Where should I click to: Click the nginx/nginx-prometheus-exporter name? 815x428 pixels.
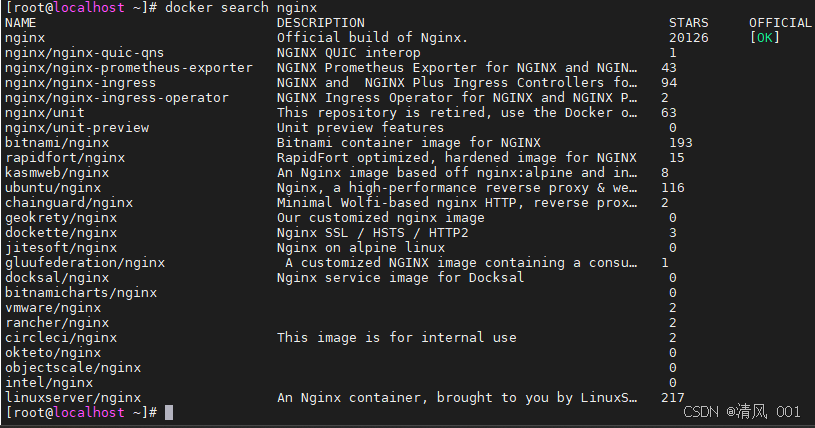coord(129,68)
